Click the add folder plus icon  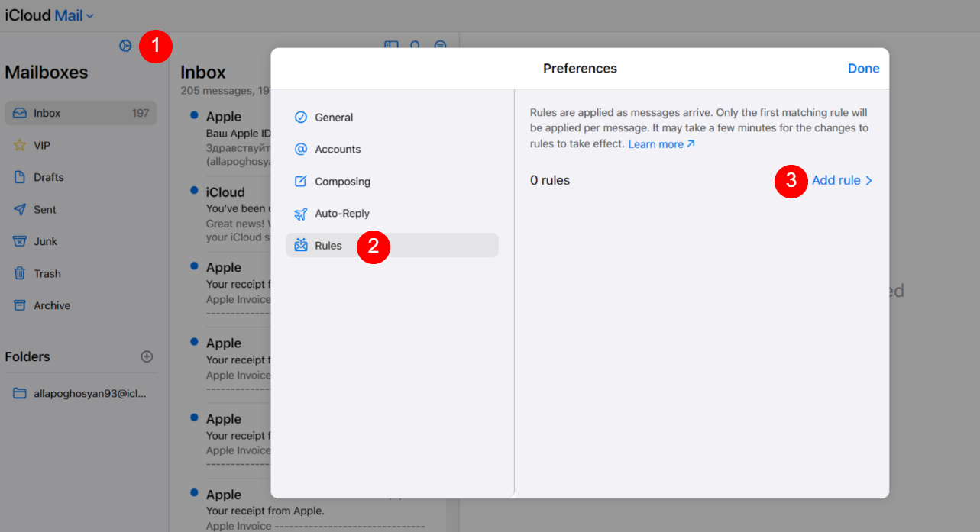coord(147,356)
